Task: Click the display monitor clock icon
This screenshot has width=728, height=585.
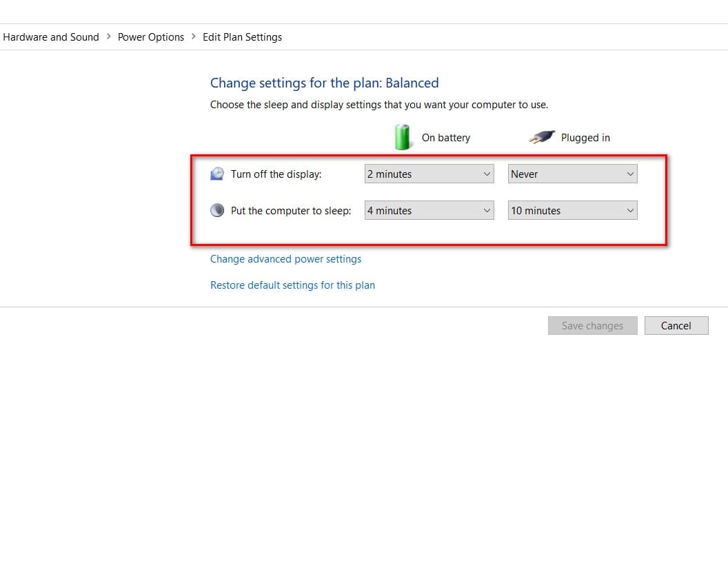Action: coord(217,174)
